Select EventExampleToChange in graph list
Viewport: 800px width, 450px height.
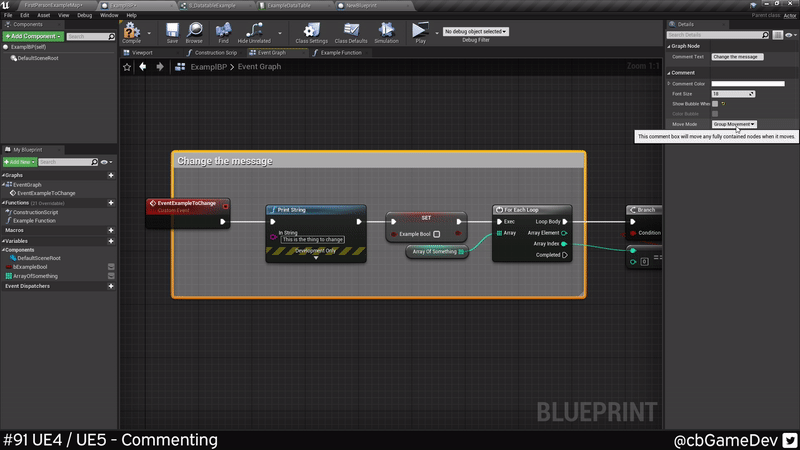point(46,193)
